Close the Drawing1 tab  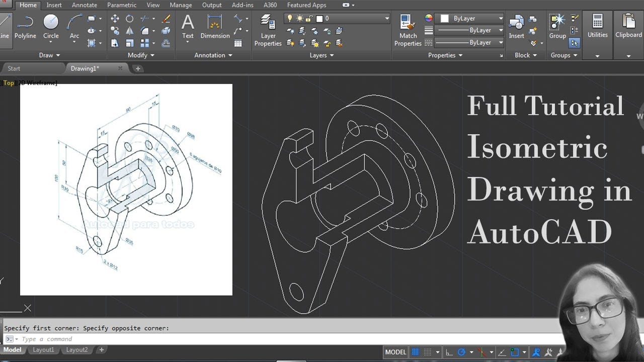[120, 68]
